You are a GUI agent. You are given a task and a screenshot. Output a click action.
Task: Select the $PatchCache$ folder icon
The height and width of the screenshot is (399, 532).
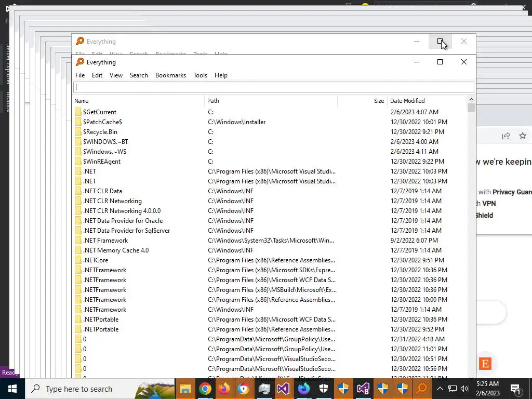(x=78, y=122)
